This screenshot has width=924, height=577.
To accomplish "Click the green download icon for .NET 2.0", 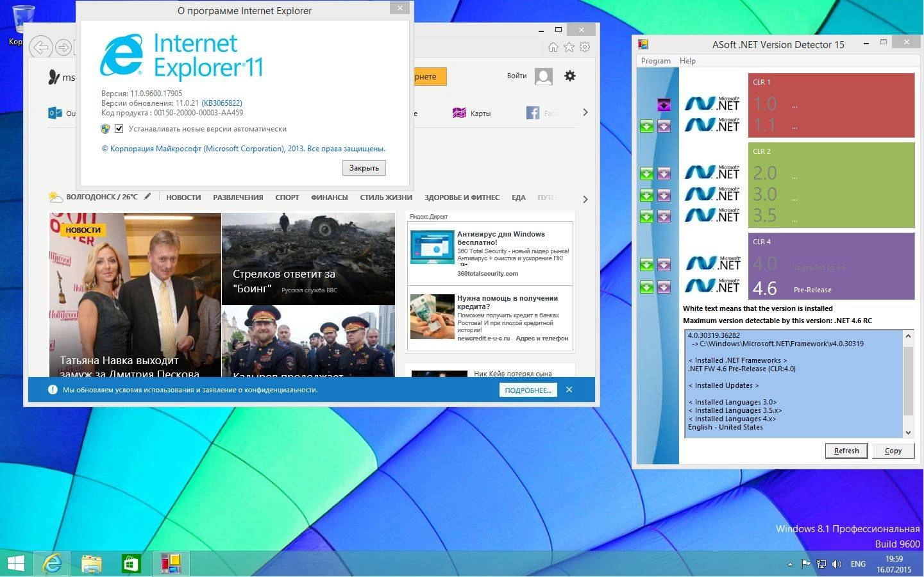I will [646, 174].
